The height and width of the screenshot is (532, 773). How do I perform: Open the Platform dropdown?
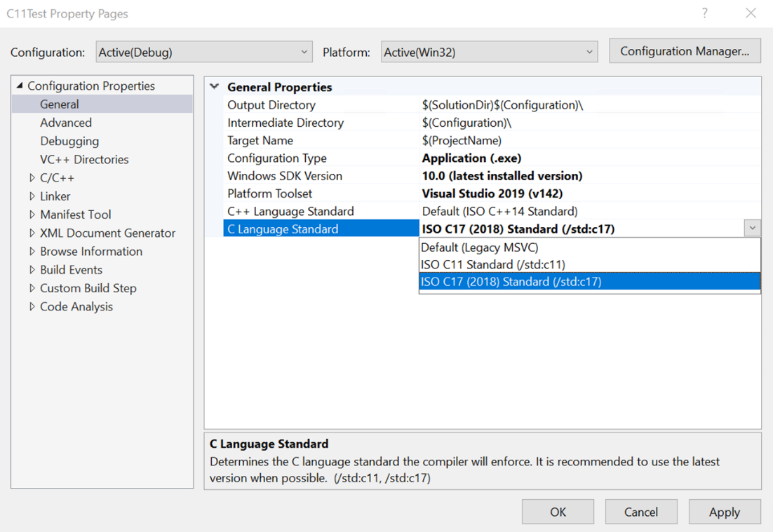tap(589, 50)
